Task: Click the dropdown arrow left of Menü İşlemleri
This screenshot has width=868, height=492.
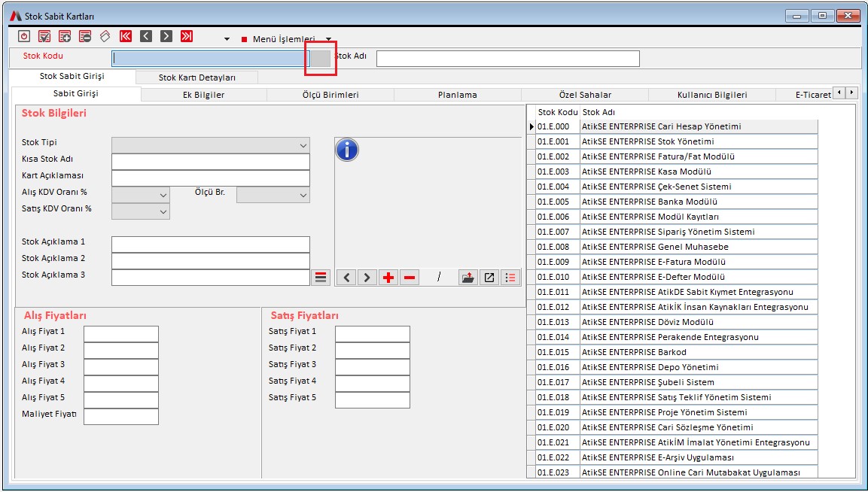Action: [227, 39]
